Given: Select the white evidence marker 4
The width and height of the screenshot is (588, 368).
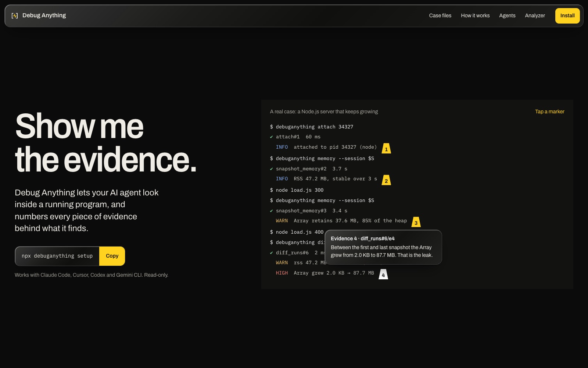Looking at the screenshot, I should 383,274.
